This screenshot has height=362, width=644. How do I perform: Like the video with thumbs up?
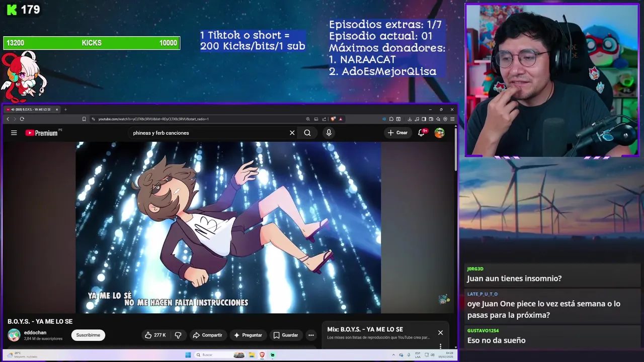pos(155,335)
